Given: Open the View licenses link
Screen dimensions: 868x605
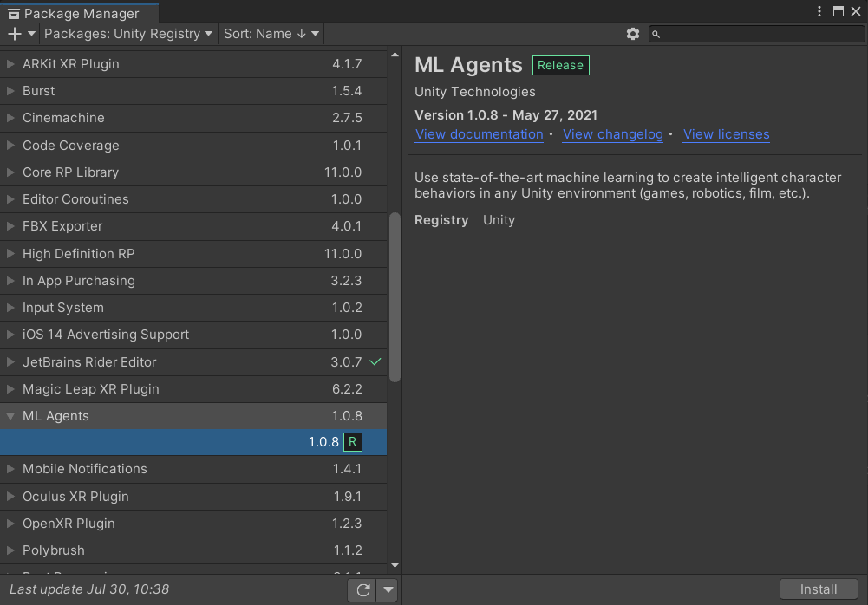Looking at the screenshot, I should point(727,134).
